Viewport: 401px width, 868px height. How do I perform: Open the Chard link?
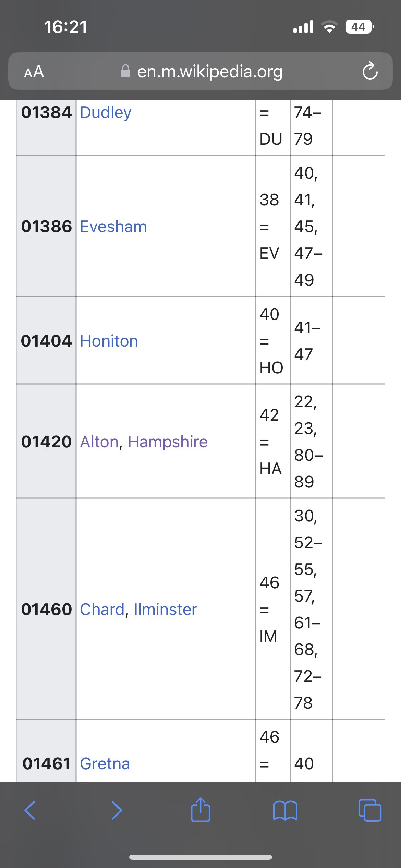(102, 610)
